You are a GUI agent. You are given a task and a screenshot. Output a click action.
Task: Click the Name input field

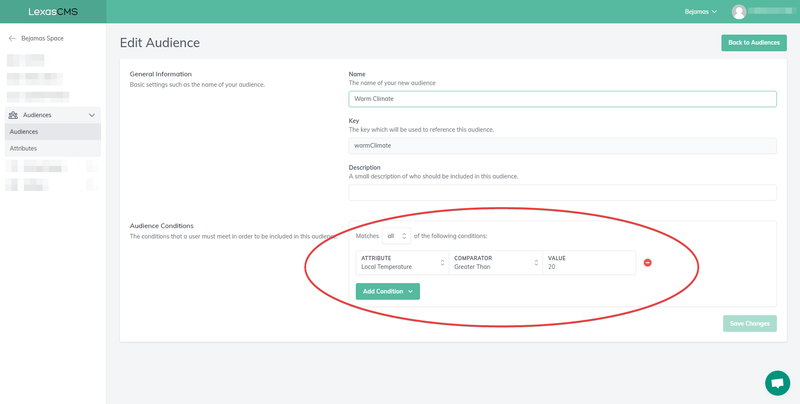click(562, 99)
